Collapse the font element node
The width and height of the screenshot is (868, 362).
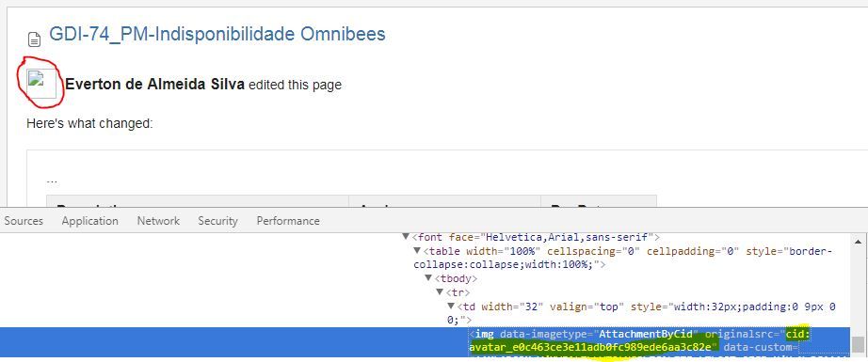[407, 237]
